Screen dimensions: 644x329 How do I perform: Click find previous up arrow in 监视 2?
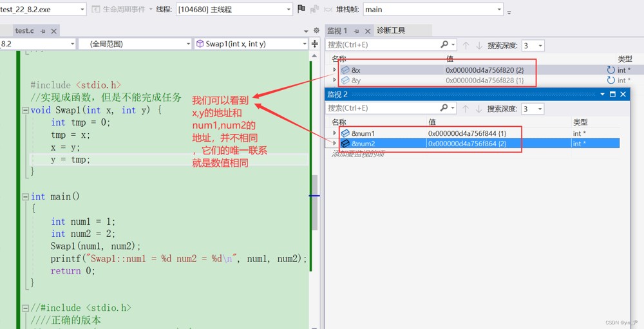coord(466,109)
